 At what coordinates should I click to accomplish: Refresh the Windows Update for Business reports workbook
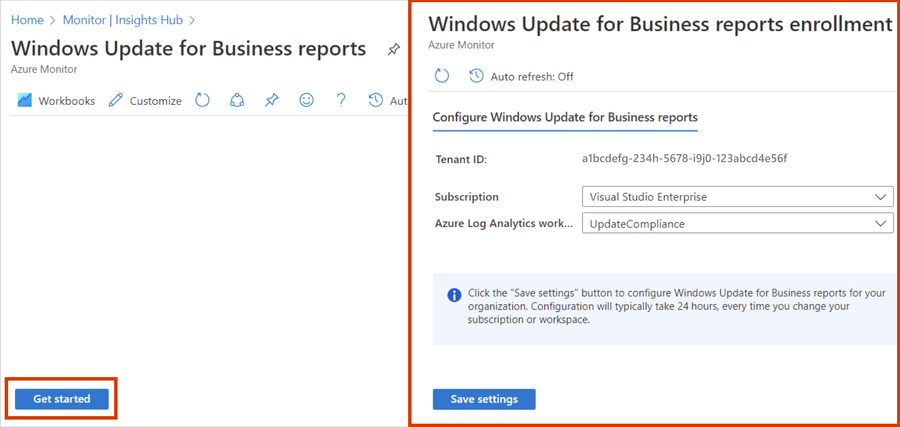click(x=202, y=100)
